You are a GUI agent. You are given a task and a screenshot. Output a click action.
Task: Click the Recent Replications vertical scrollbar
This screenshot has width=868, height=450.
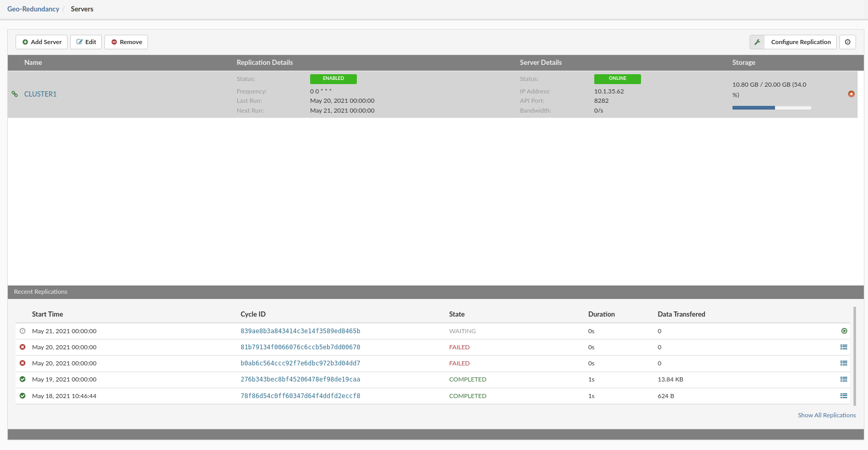pyautogui.click(x=854, y=356)
